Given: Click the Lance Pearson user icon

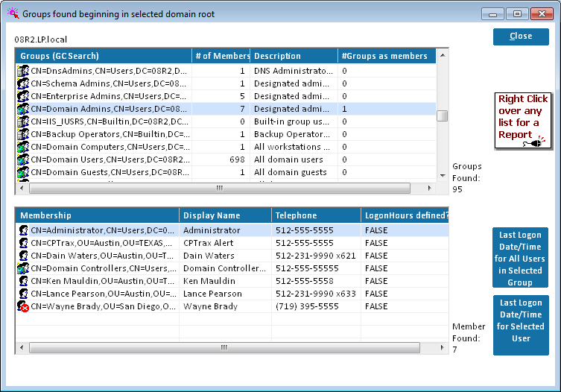Looking at the screenshot, I should [x=23, y=294].
